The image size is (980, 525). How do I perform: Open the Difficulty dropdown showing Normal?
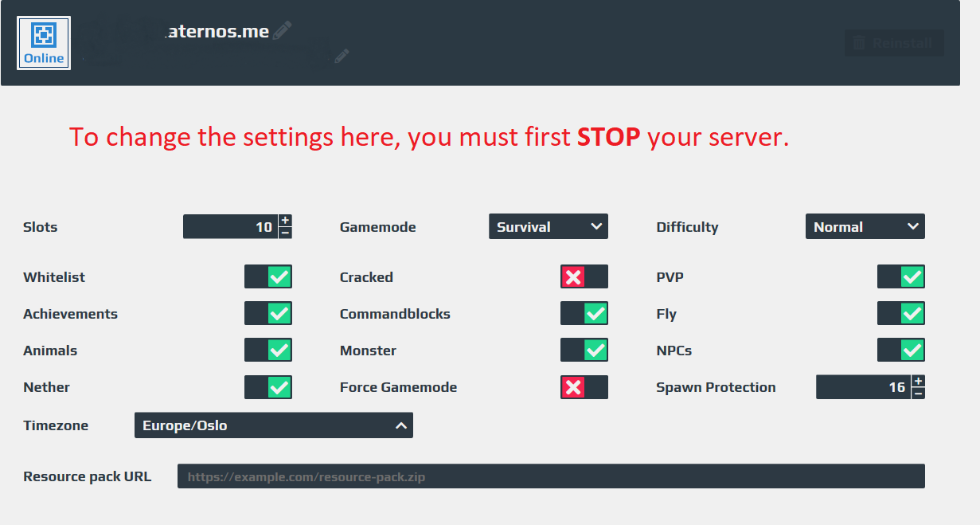pyautogui.click(x=865, y=226)
